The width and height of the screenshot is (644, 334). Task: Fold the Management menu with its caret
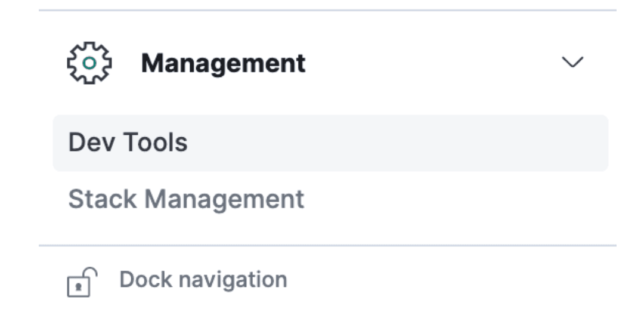(x=573, y=63)
